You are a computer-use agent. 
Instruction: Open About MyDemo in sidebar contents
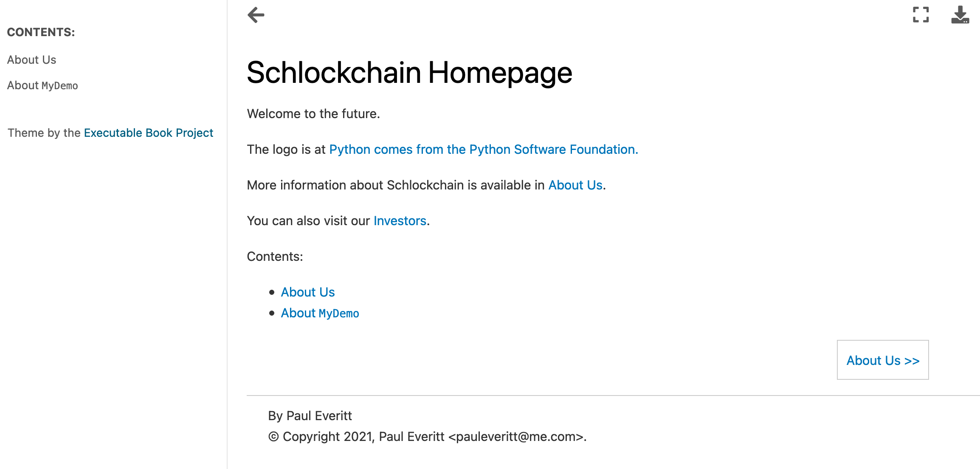click(42, 85)
